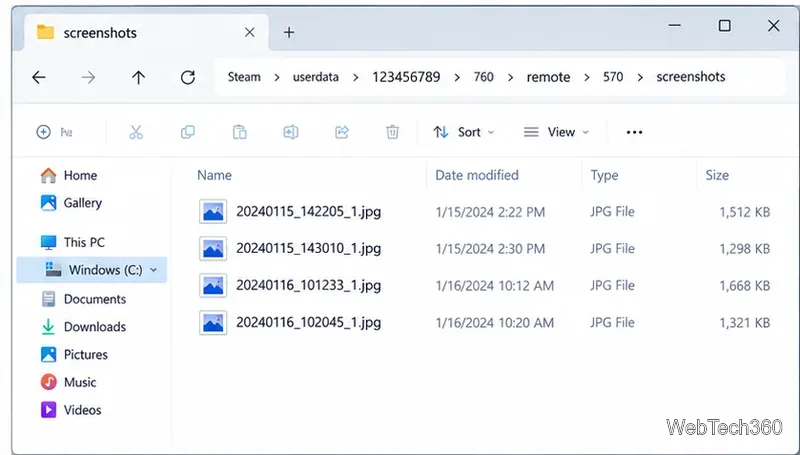The height and width of the screenshot is (455, 800).
Task: Select file 20240115_143010_1.jpg
Action: coord(308,248)
